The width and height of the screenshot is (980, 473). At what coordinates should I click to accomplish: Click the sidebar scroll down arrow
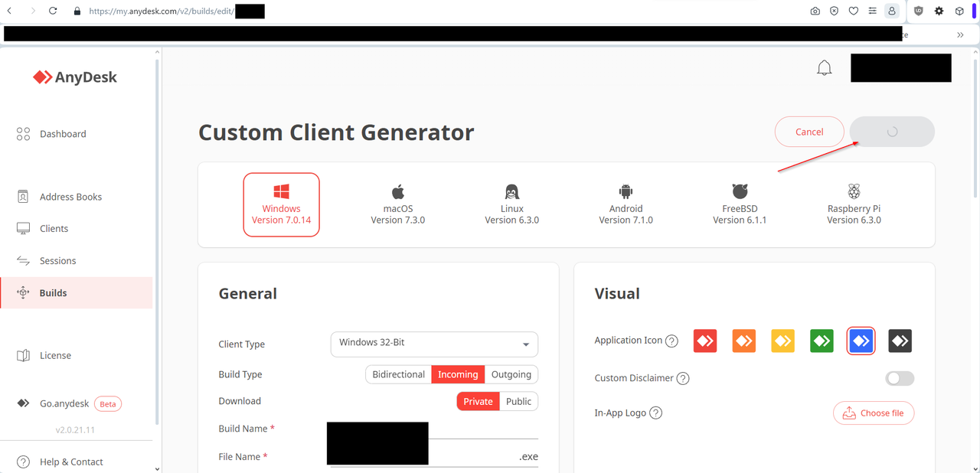pos(157,468)
